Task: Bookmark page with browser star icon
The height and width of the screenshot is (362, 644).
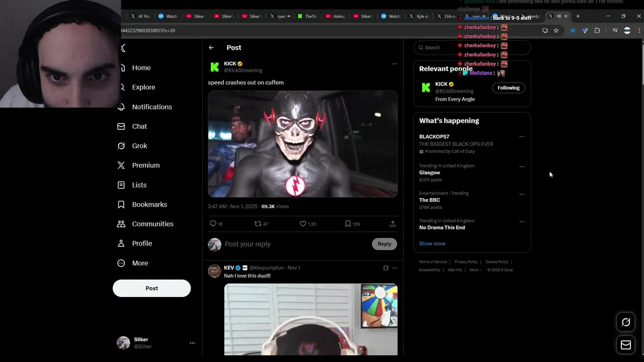Action: (x=556, y=31)
